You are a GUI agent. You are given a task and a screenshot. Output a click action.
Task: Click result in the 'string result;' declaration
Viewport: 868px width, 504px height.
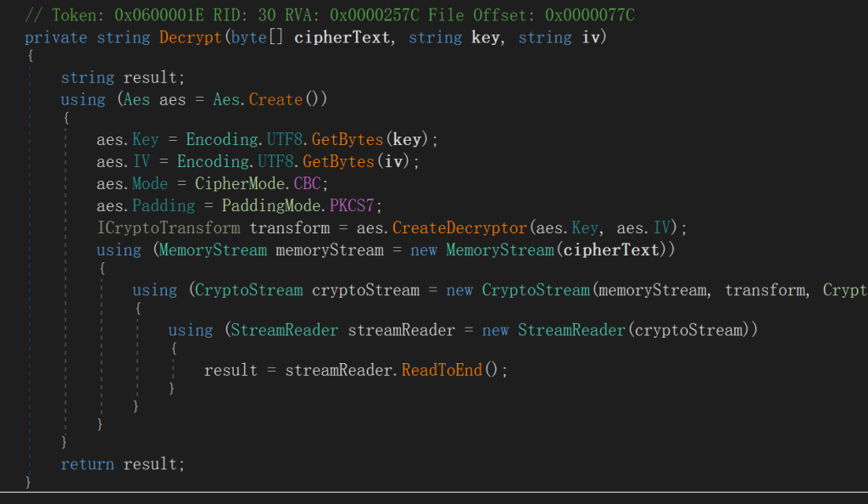pos(150,77)
